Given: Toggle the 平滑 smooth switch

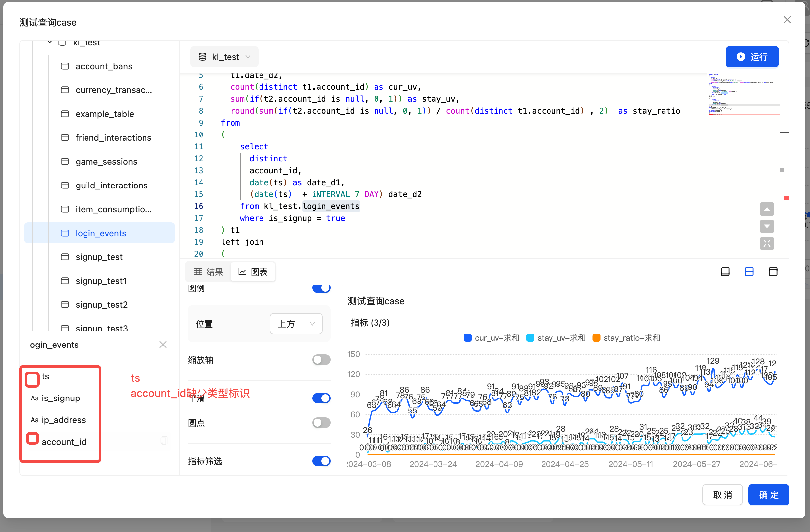Looking at the screenshot, I should 321,398.
